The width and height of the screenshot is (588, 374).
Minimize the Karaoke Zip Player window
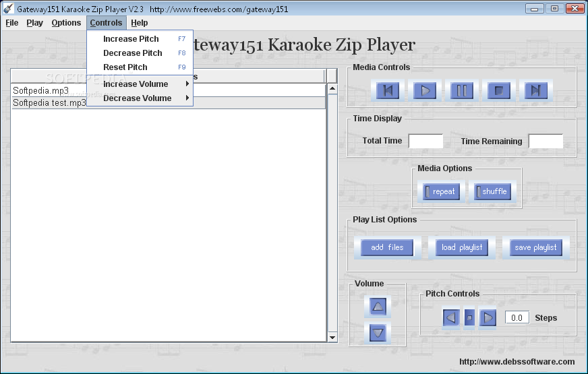click(535, 8)
